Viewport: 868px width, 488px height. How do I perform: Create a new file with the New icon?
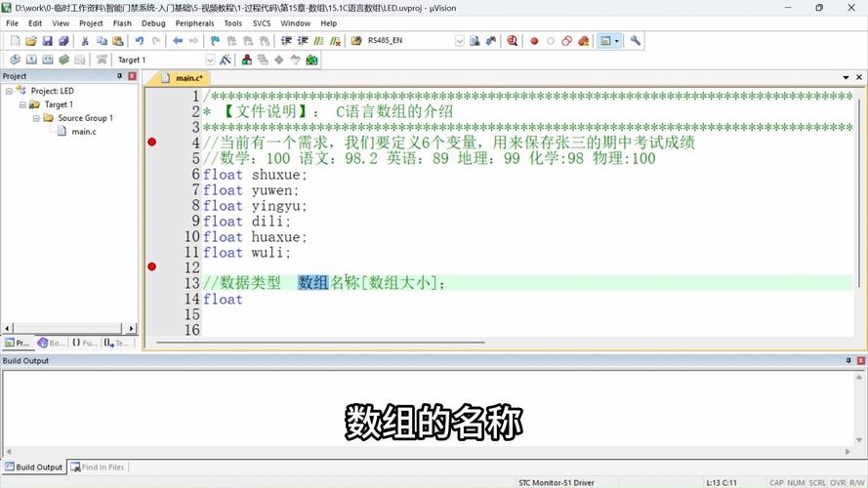[x=15, y=41]
